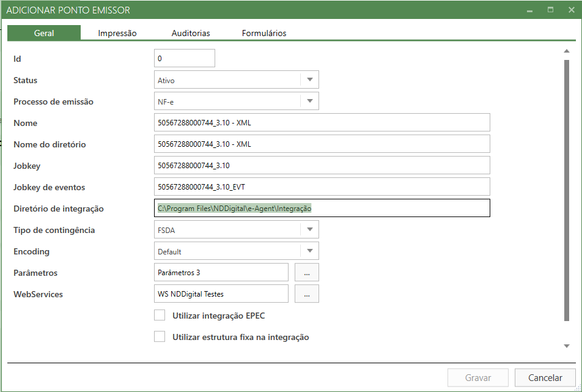
Task: Select the Geral tab
Action: pyautogui.click(x=44, y=33)
